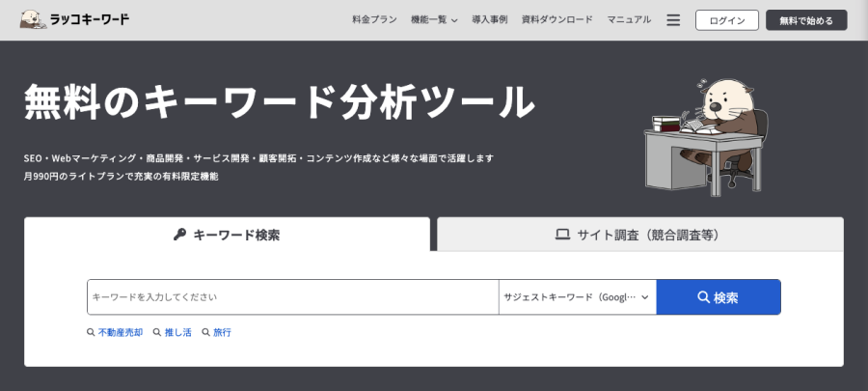Open マニュアル in the top navigation
The image size is (868, 391).
629,20
